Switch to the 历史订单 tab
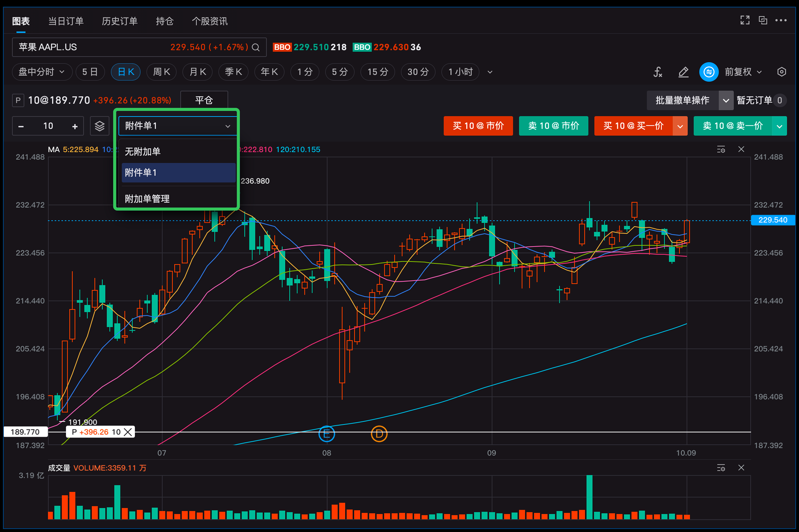This screenshot has width=799, height=532. click(x=120, y=21)
